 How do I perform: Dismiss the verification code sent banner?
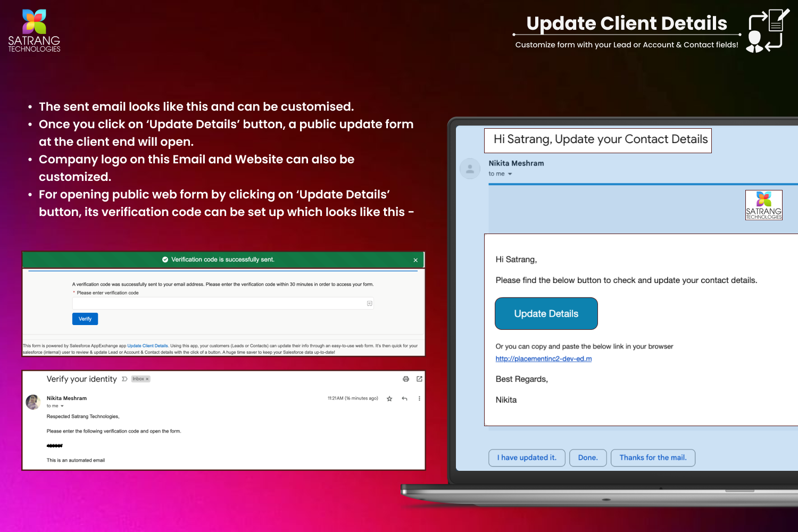[x=415, y=260]
